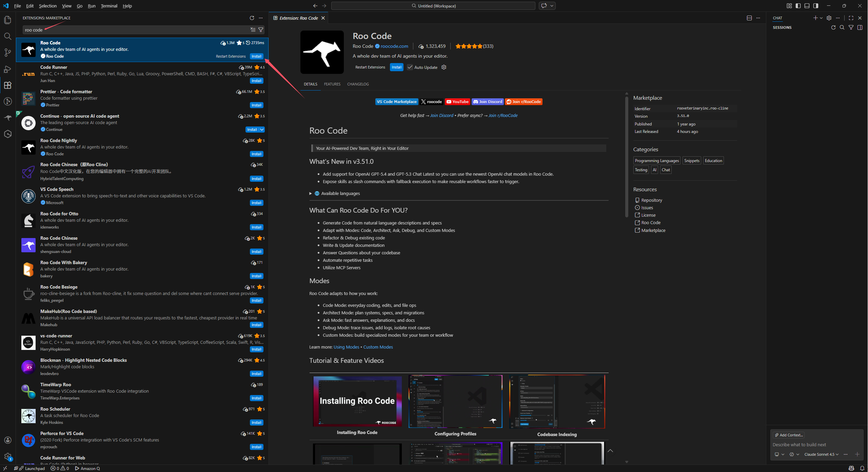Open Continue Install dropdown arrow

(262, 130)
